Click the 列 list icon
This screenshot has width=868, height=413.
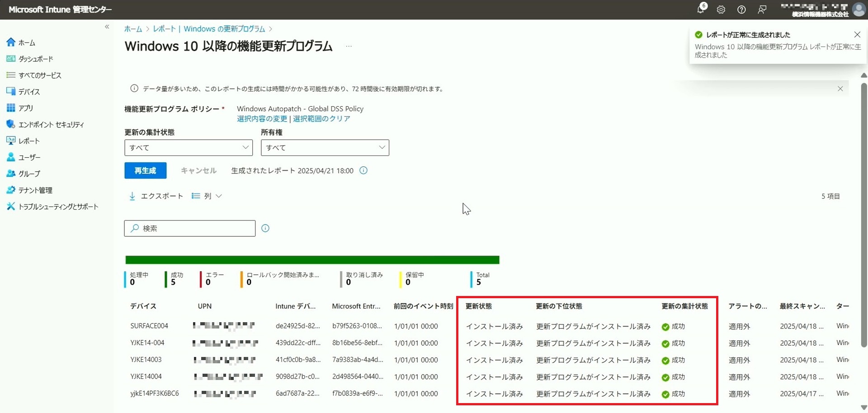(x=196, y=196)
